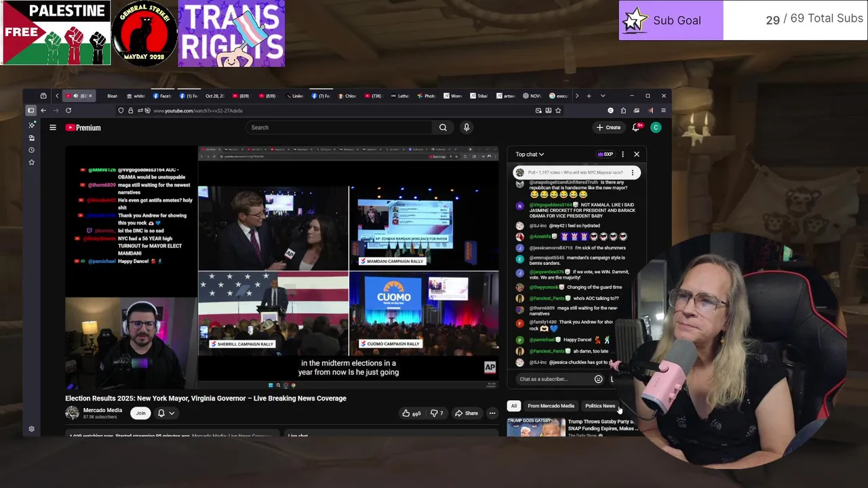The height and width of the screenshot is (488, 868).
Task: Select Politics News filter chip
Action: [x=600, y=406]
